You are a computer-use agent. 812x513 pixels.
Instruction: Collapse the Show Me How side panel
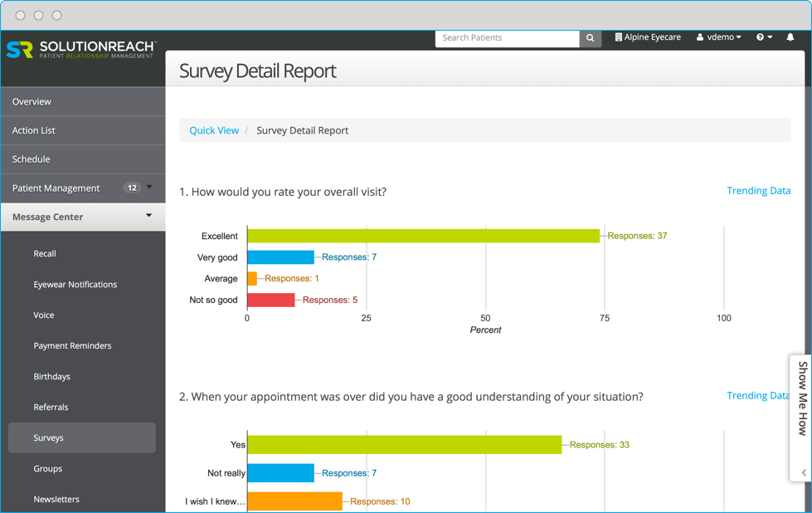pyautogui.click(x=800, y=474)
